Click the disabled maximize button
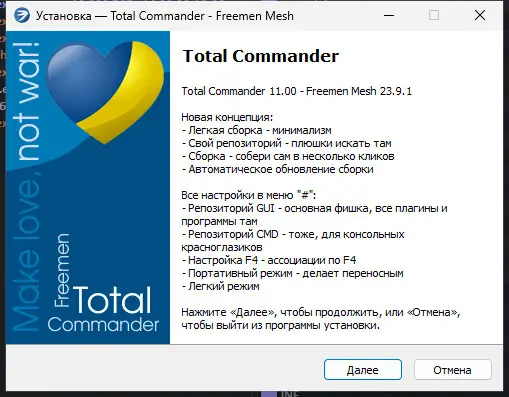 click(434, 15)
